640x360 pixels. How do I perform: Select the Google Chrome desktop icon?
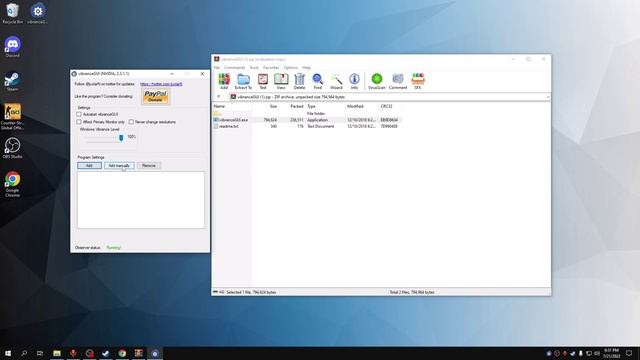pos(12,184)
